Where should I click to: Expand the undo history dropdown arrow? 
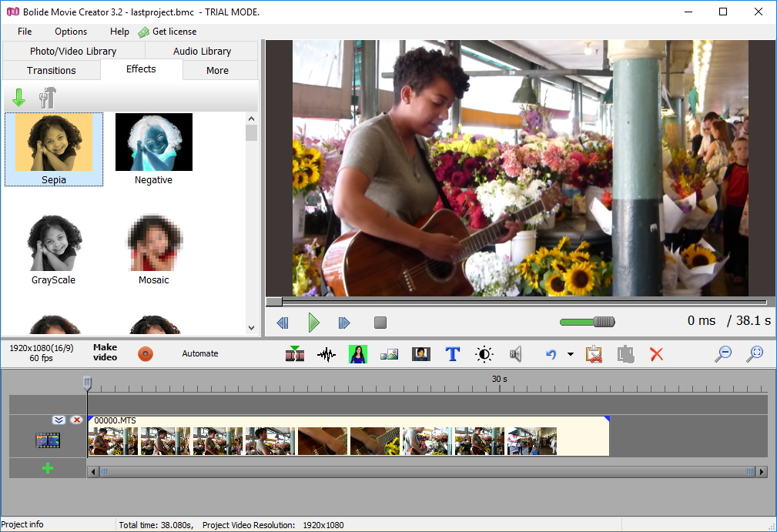point(571,354)
